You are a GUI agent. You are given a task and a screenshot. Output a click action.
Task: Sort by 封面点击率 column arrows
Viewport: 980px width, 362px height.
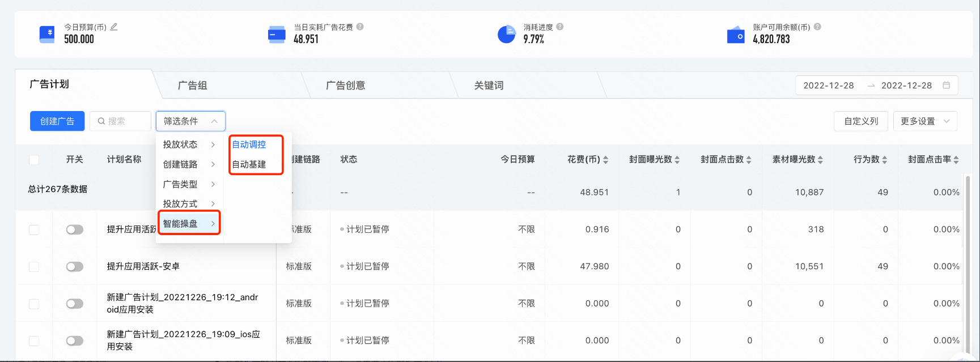pos(956,160)
